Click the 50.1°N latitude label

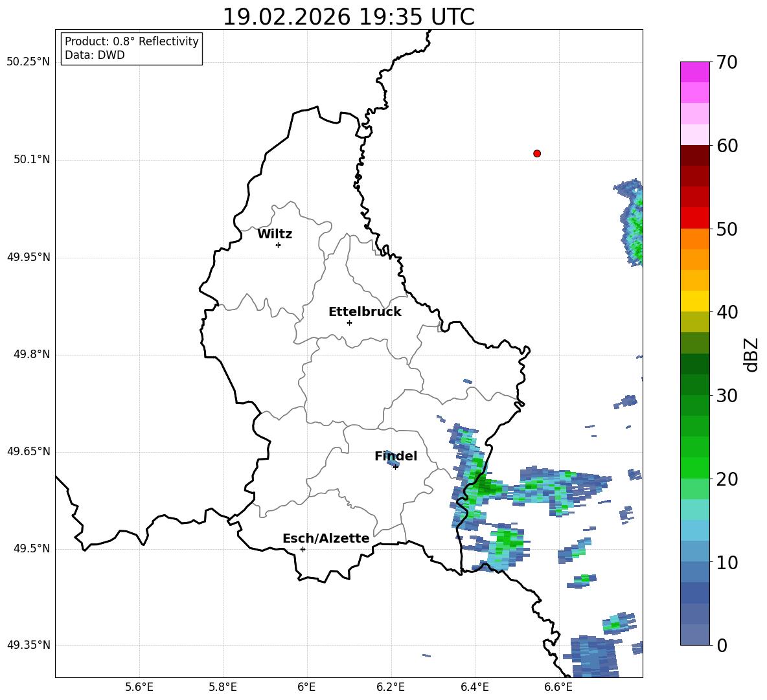click(32, 159)
